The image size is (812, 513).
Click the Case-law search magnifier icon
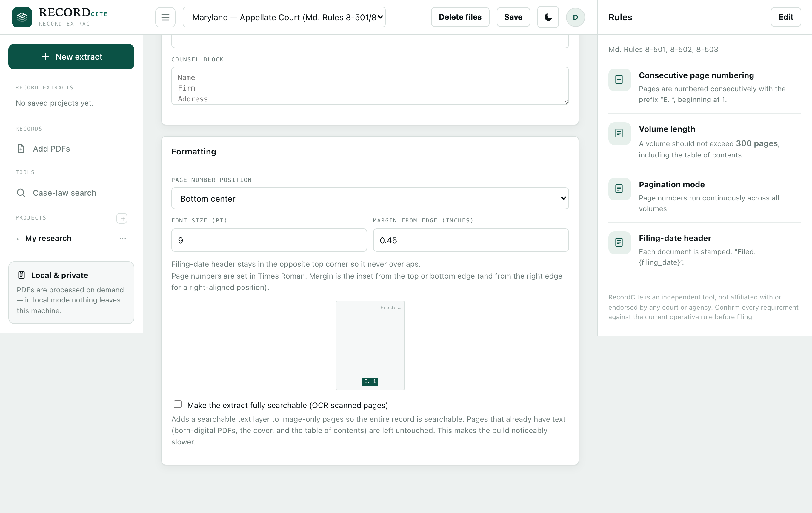tap(21, 193)
